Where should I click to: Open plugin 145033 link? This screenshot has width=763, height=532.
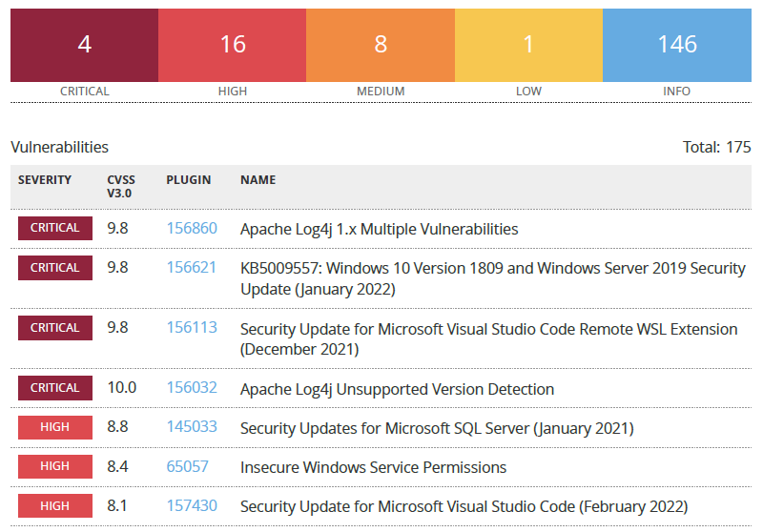[192, 426]
